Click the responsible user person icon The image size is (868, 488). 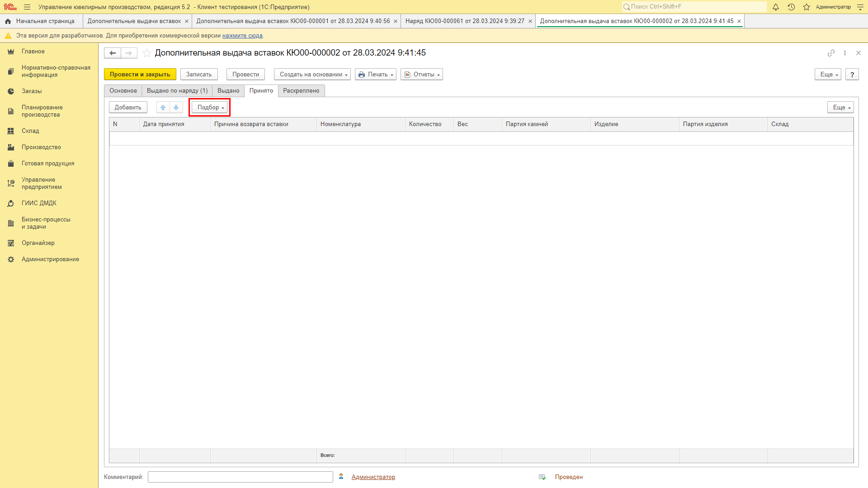pyautogui.click(x=341, y=477)
